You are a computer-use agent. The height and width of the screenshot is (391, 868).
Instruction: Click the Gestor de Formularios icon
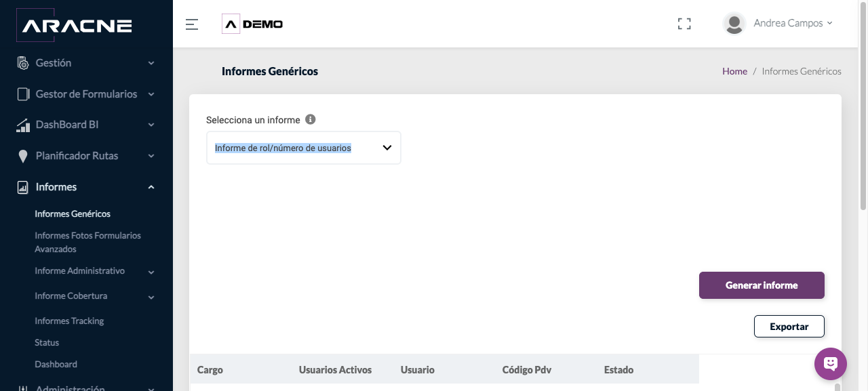[23, 94]
